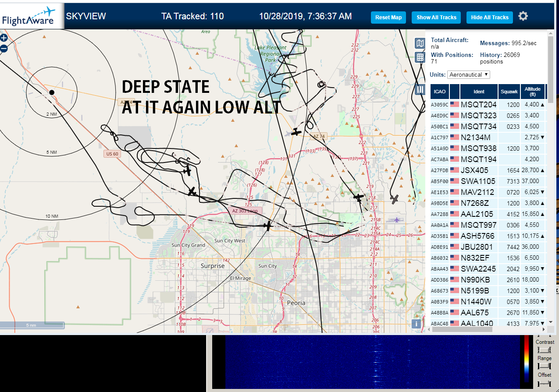Open the map layer selector icon
This screenshot has height=392, width=559.
[420, 43]
